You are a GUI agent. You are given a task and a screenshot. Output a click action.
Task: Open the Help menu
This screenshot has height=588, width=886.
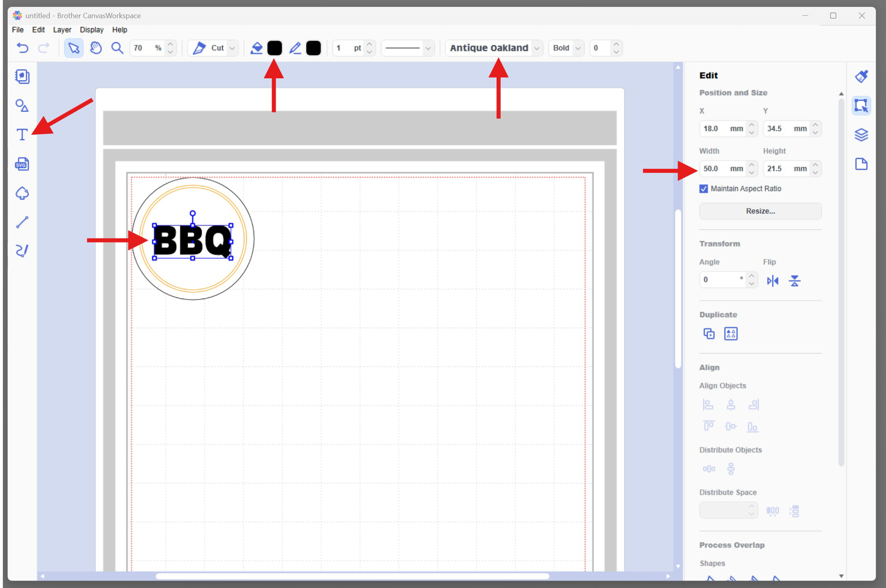click(x=119, y=30)
